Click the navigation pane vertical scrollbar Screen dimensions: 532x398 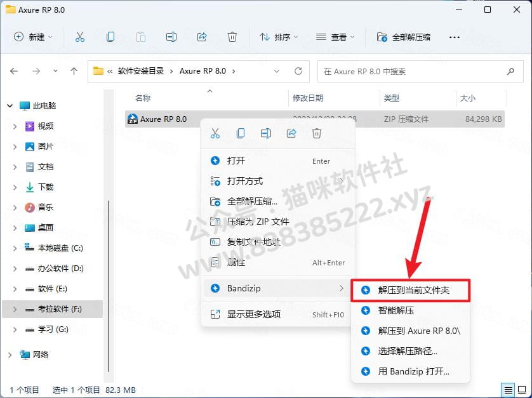coord(109,286)
